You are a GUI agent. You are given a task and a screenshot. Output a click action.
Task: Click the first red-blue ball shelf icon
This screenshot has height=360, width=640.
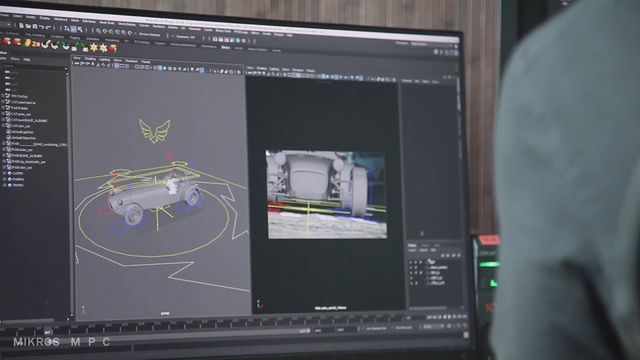(6, 41)
